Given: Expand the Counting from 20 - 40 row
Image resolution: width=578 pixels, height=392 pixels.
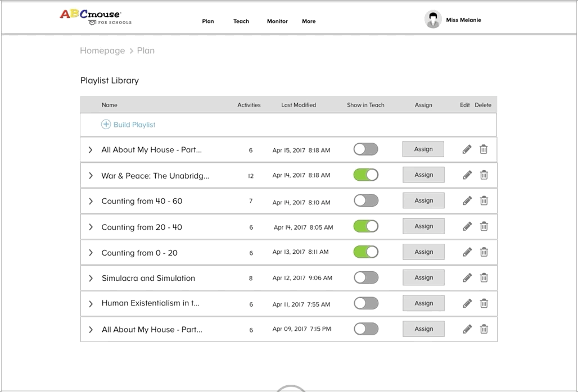Looking at the screenshot, I should [91, 227].
